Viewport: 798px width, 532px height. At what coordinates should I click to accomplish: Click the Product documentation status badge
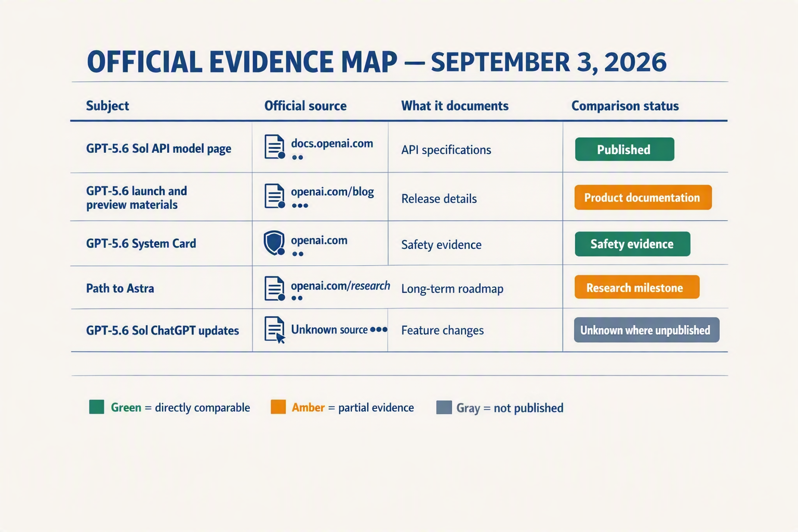(643, 197)
